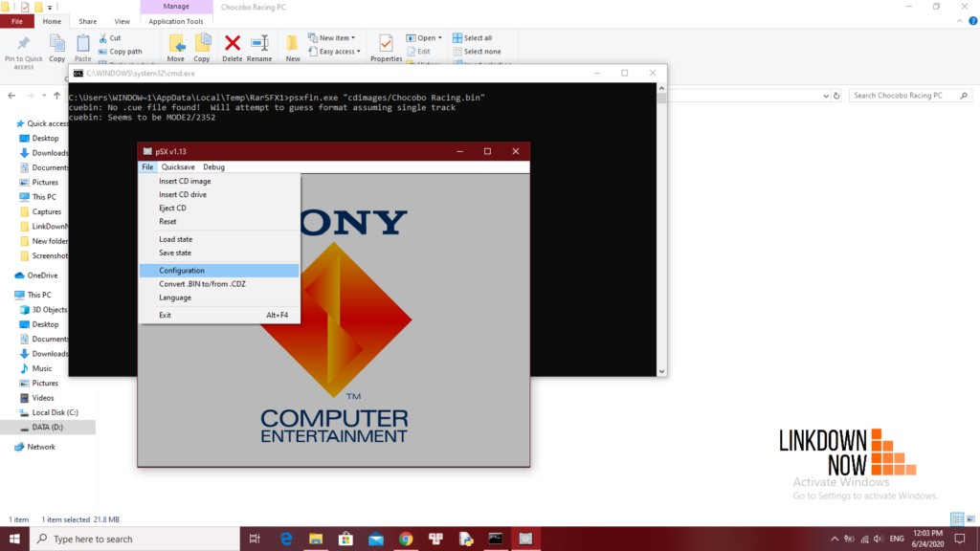
Task: Select Insert CD drive option
Action: point(219,194)
